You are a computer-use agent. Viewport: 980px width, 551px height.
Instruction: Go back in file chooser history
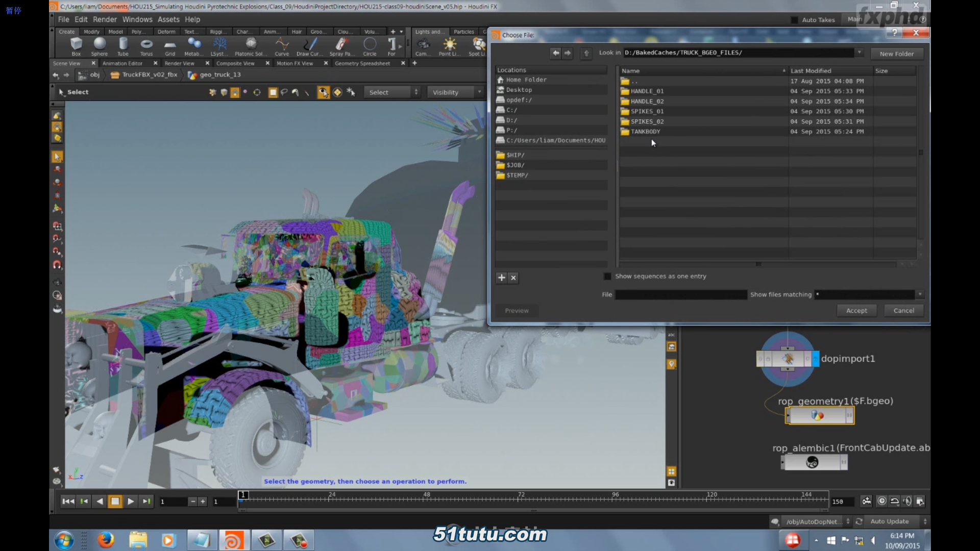pyautogui.click(x=555, y=53)
